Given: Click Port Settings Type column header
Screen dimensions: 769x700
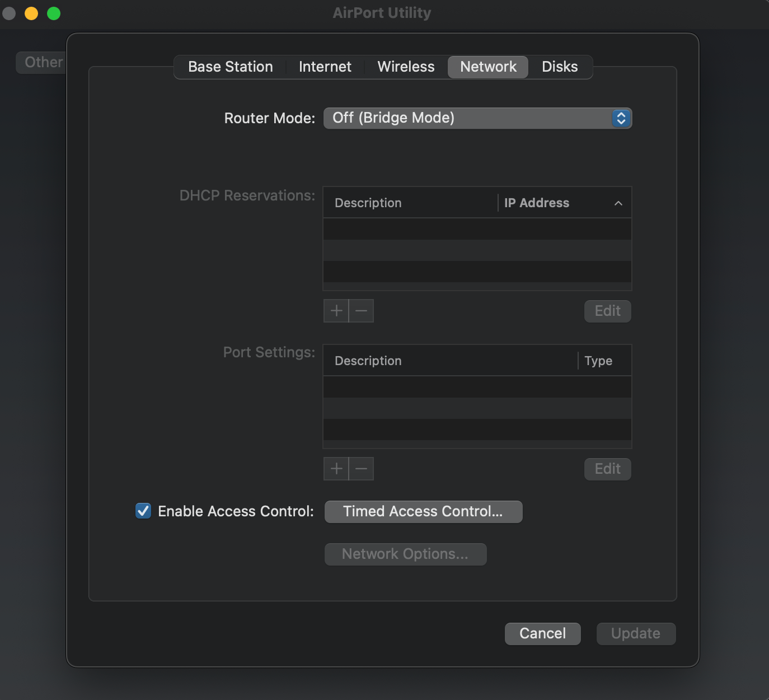Looking at the screenshot, I should coord(604,361).
